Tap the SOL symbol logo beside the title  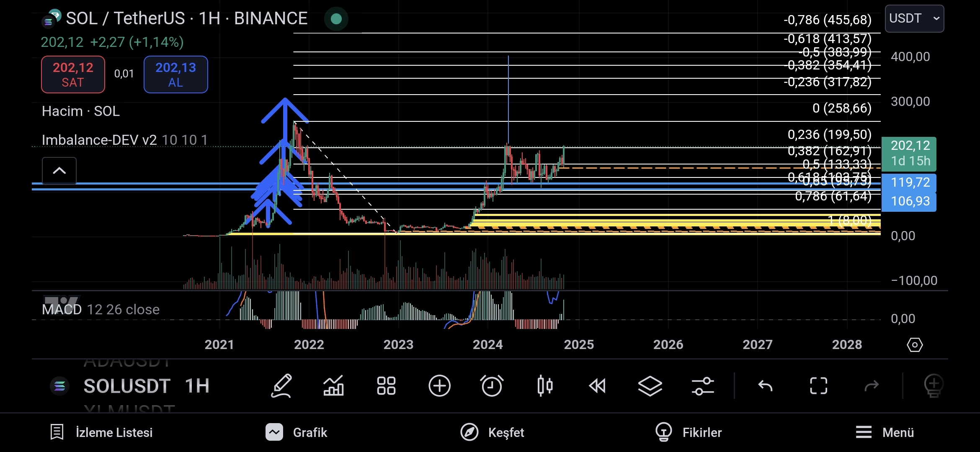(52, 18)
